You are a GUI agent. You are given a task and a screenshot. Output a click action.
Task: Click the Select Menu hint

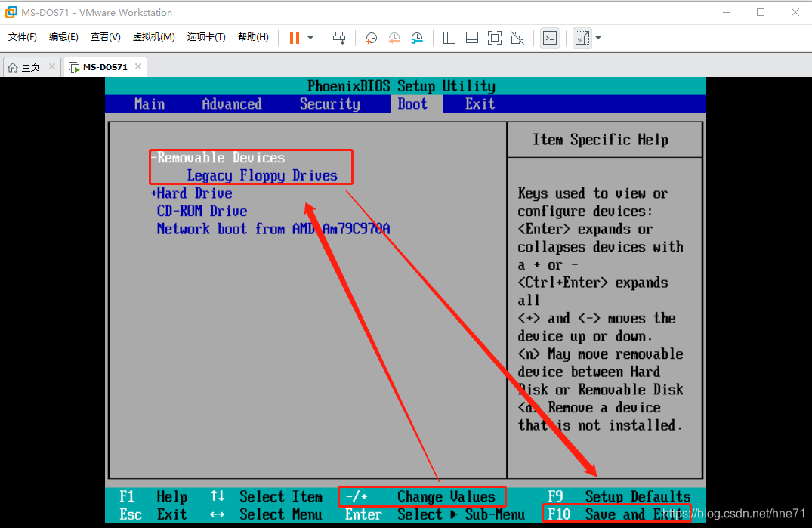tap(266, 514)
